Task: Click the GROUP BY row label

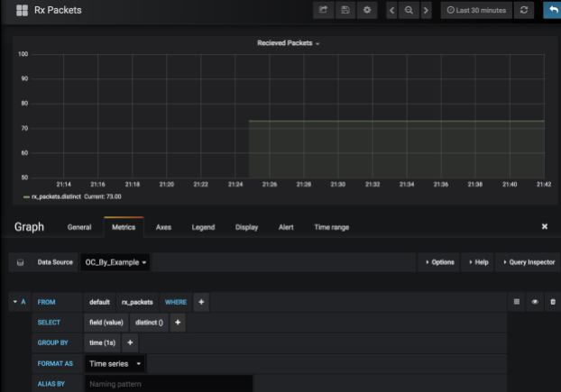Action: pyautogui.click(x=52, y=343)
